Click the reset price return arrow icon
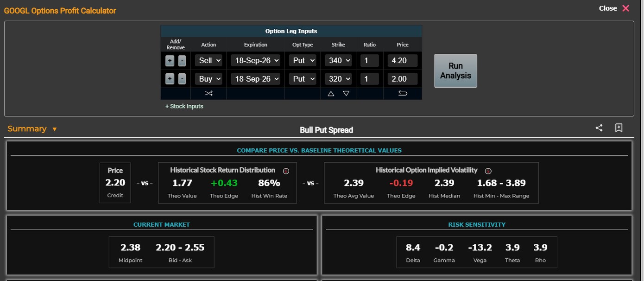The image size is (644, 281). pyautogui.click(x=403, y=93)
